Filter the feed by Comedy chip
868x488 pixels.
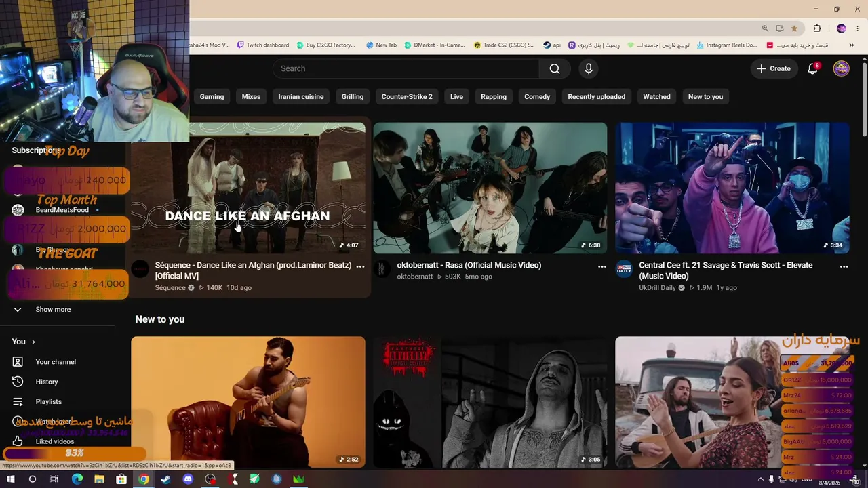click(537, 96)
